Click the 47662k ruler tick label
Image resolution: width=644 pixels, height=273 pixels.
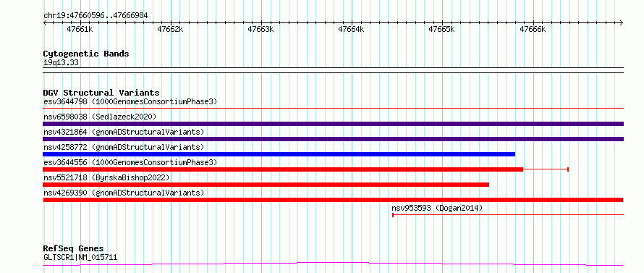point(170,29)
